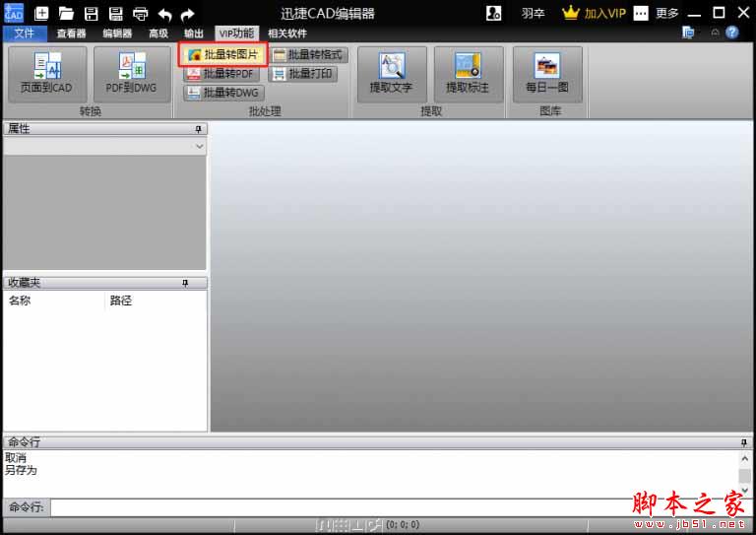756x535 pixels.
Task: Click the blue help question mark icon
Action: (x=732, y=33)
